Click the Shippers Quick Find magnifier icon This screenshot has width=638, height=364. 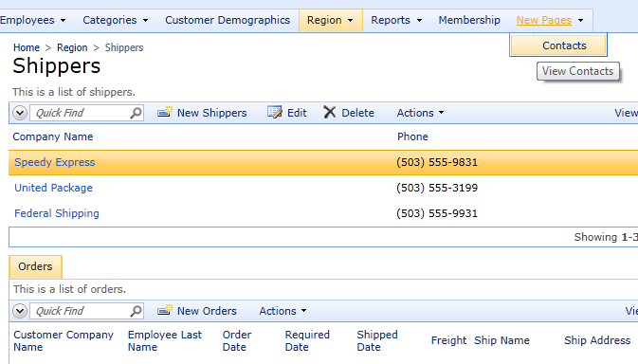pos(136,113)
